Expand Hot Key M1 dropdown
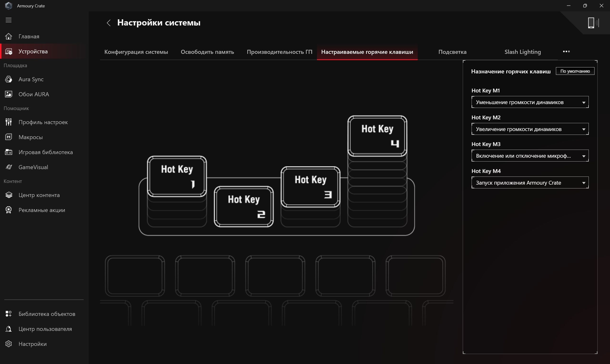Image resolution: width=610 pixels, height=364 pixels. pos(530,102)
